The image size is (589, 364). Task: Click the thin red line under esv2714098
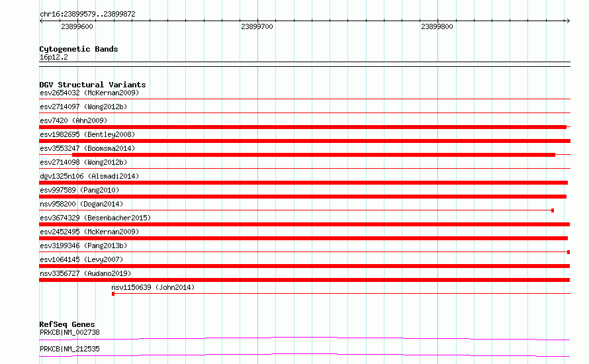tap(304, 169)
